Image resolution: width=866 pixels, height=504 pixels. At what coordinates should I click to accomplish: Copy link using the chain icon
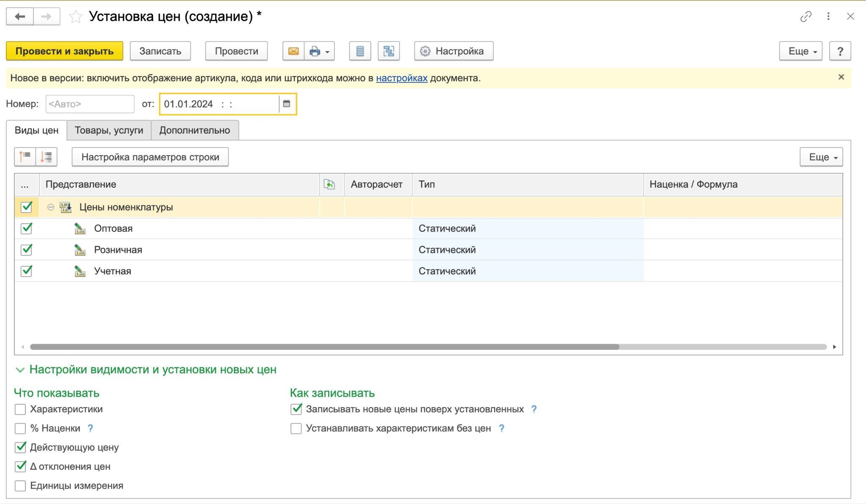(806, 16)
